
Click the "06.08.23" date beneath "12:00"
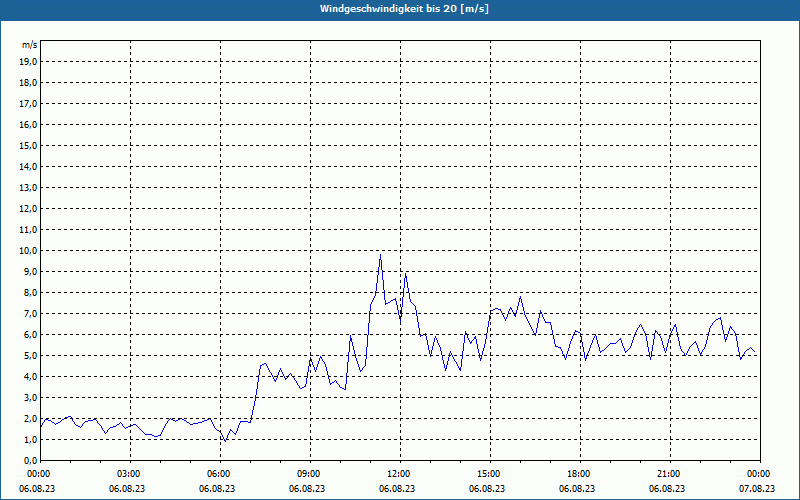(x=397, y=488)
